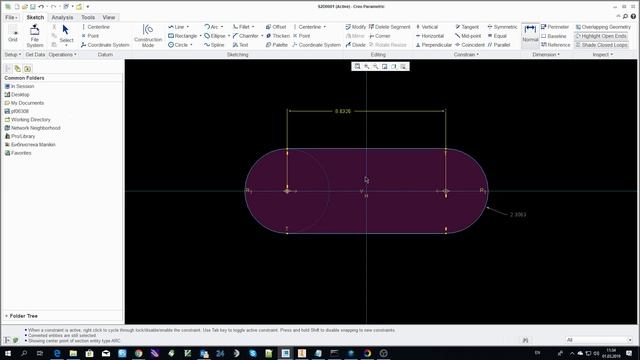Collapse the Folder Tree expander
The height and width of the screenshot is (360, 640).
point(7,316)
